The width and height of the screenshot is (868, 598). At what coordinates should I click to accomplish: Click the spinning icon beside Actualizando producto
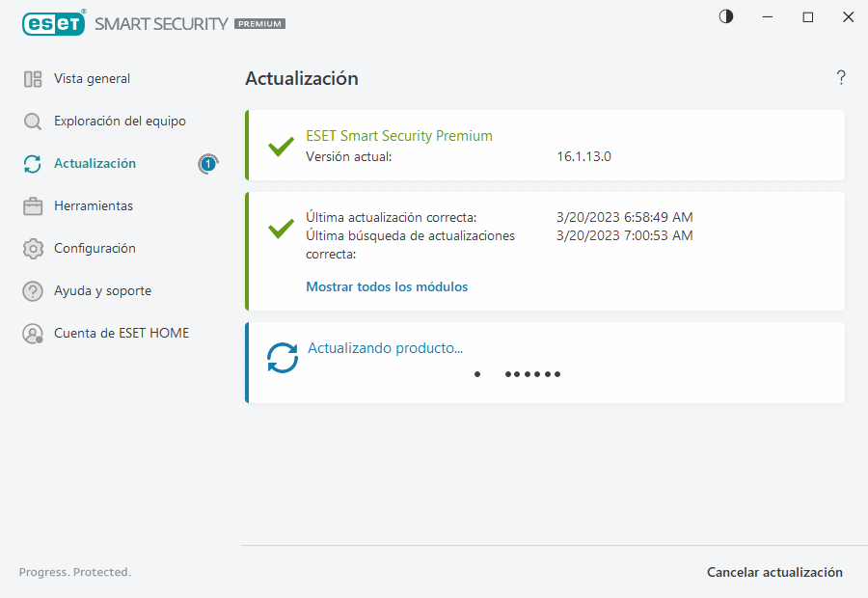(282, 357)
